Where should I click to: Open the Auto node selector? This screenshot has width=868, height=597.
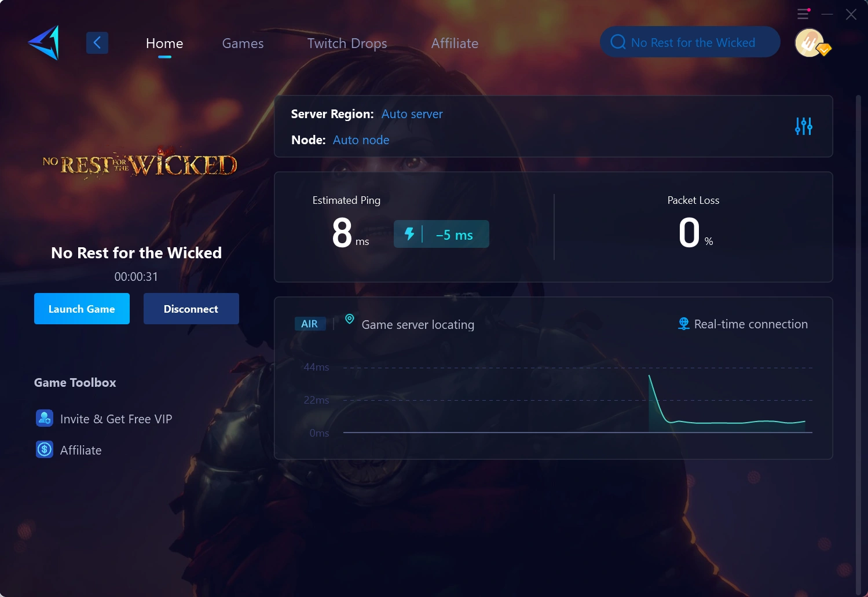pos(361,140)
